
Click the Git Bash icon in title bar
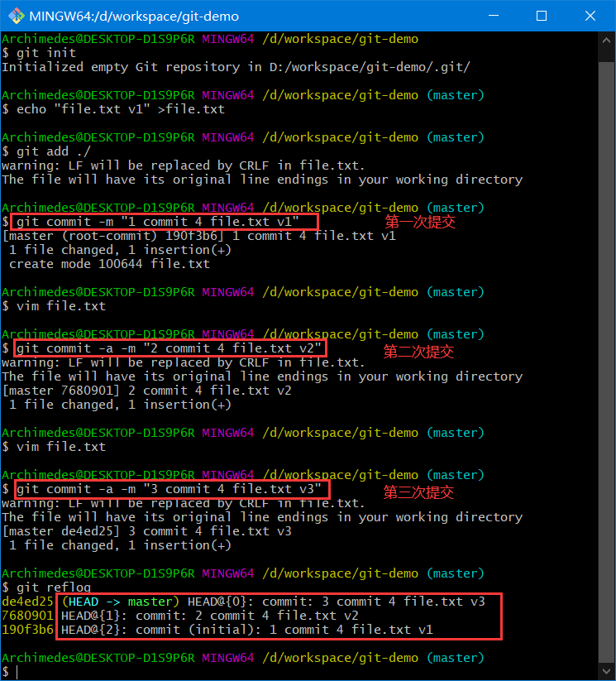coord(17,16)
